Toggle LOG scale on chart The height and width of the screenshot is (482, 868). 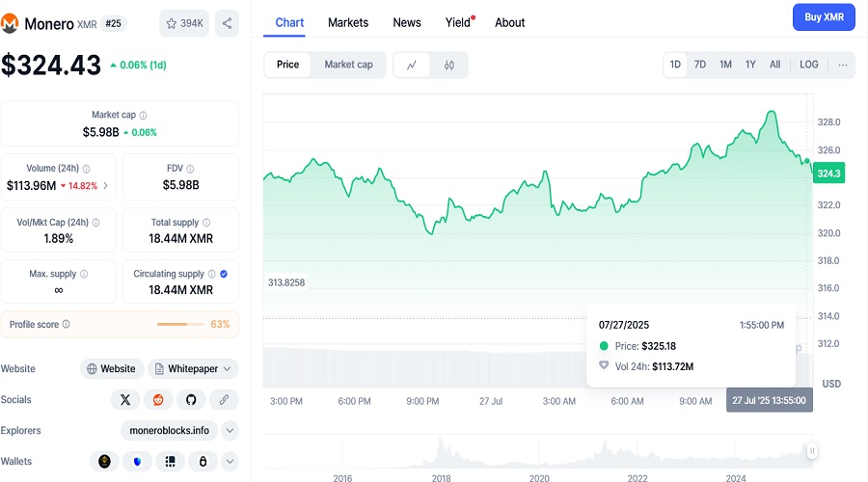point(809,65)
